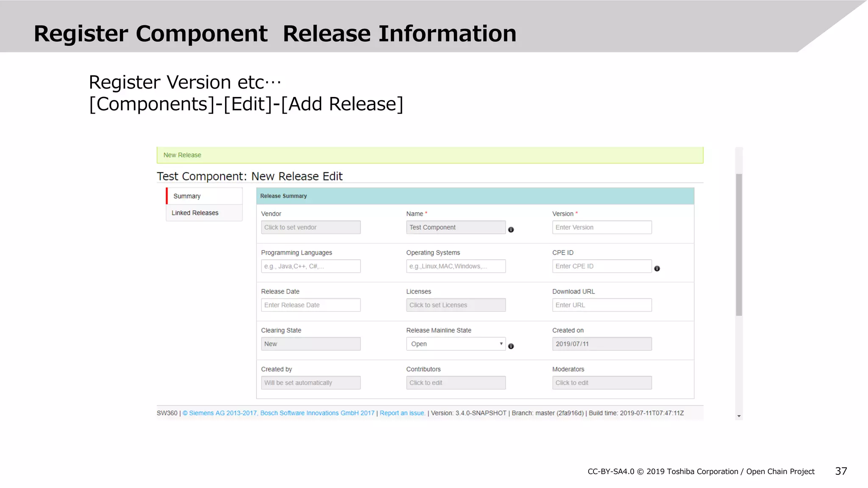Click the scrollbar down arrow

coord(739,416)
